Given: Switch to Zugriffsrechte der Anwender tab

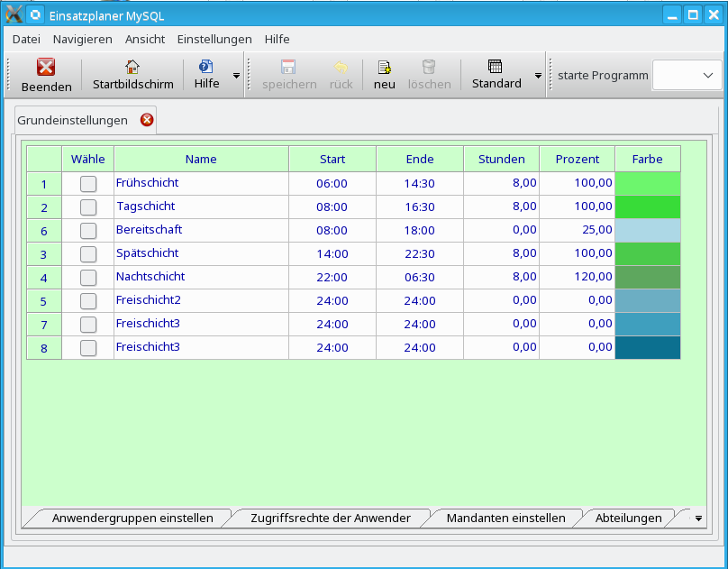Looking at the screenshot, I should [330, 518].
